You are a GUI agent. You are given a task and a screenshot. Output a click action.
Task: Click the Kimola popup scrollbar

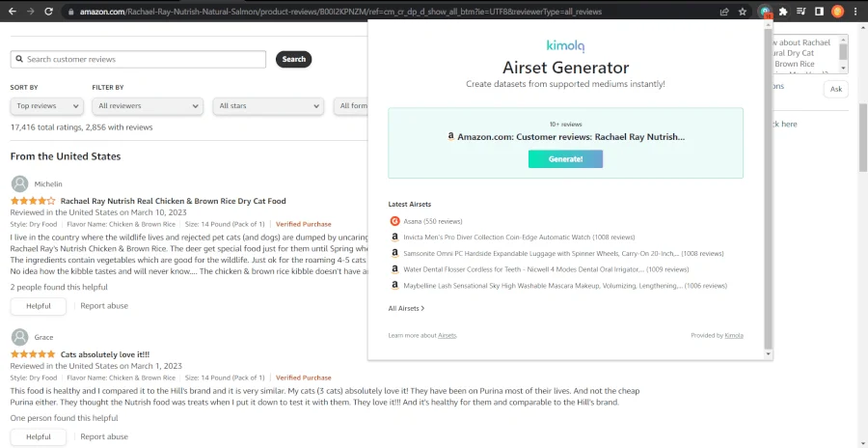768,188
